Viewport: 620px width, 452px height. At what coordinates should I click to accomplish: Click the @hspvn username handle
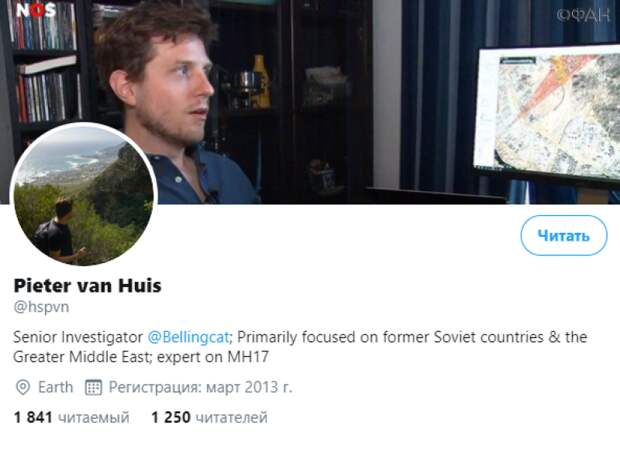(x=41, y=307)
